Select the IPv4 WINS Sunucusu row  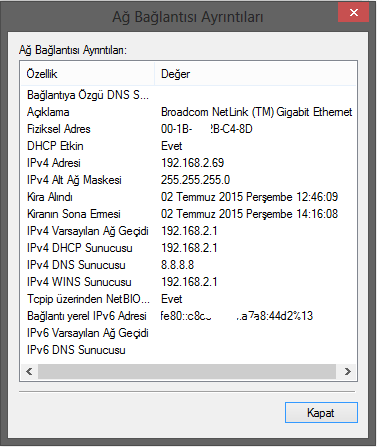(189, 282)
